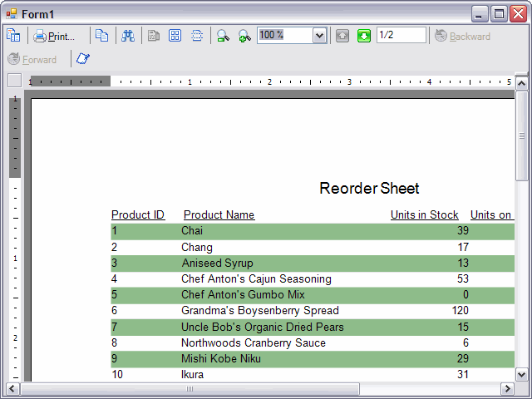Image resolution: width=532 pixels, height=399 pixels.
Task: Click the horizontal scrollbar right arrow
Action: pyautogui.click(x=507, y=389)
